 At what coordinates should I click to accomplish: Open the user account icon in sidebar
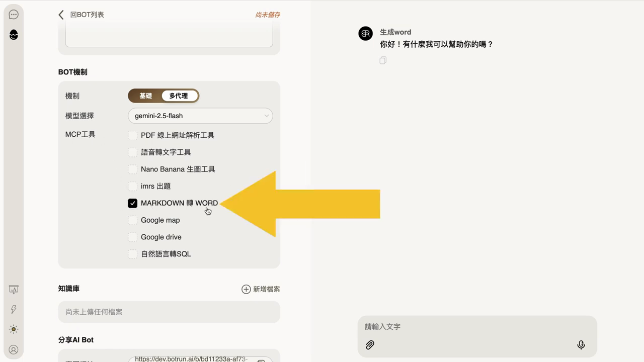pos(14,349)
